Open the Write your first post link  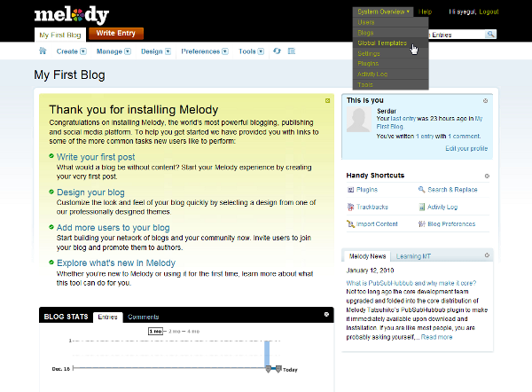pos(96,157)
